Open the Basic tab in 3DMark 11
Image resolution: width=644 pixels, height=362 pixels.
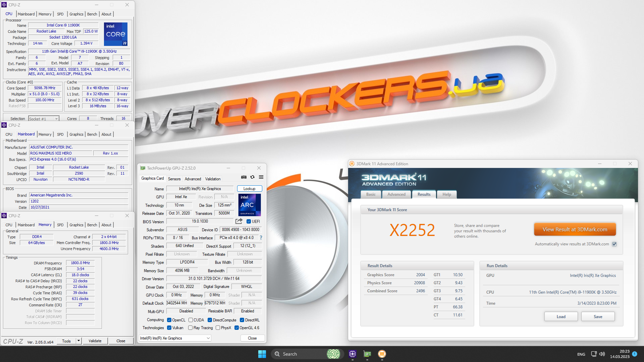[371, 194]
